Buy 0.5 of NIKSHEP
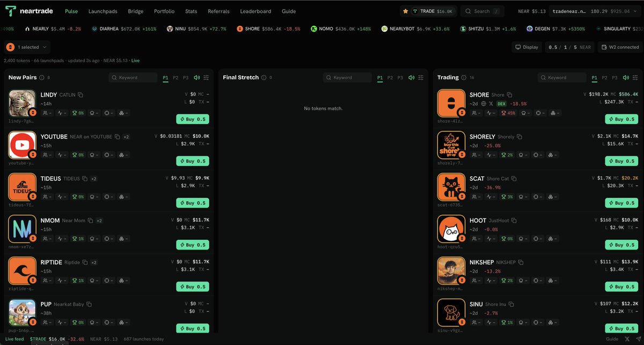644x345 pixels. tap(621, 287)
